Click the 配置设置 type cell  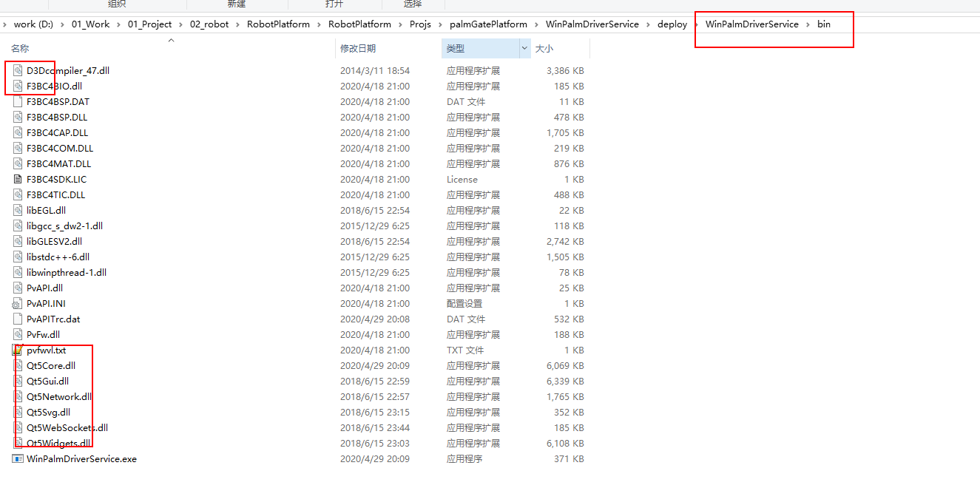point(464,303)
